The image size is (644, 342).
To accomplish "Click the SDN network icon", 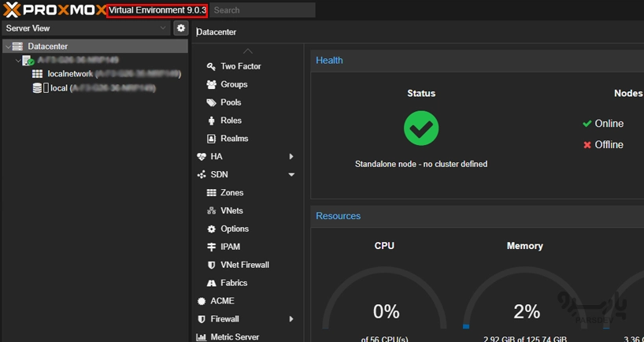I will pos(202,175).
